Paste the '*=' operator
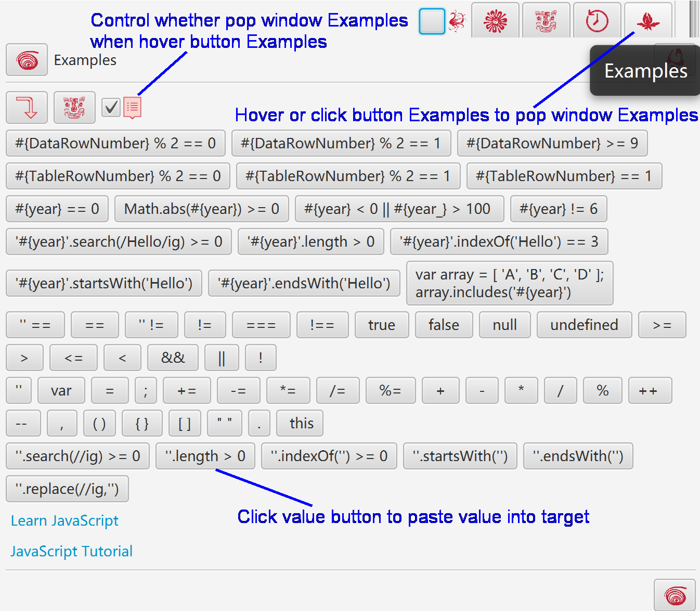 coord(288,390)
